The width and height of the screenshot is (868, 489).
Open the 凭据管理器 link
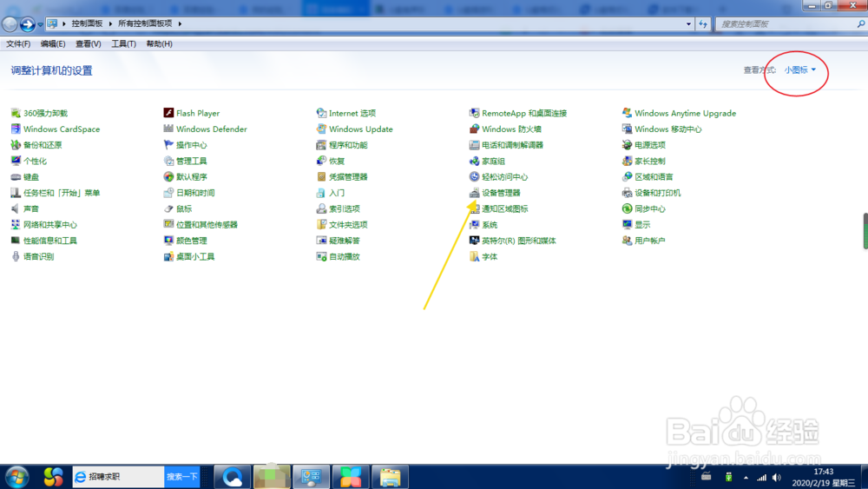click(x=348, y=177)
